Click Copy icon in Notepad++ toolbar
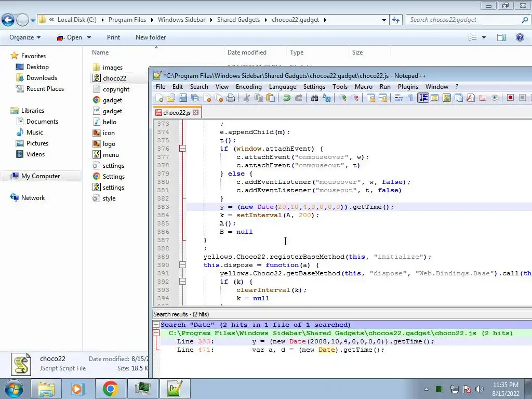This screenshot has height=399, width=532. pyautogui.click(x=259, y=98)
